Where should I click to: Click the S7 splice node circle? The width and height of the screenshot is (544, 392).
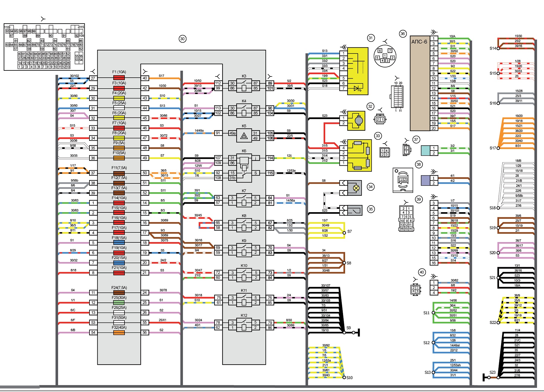click(344, 233)
